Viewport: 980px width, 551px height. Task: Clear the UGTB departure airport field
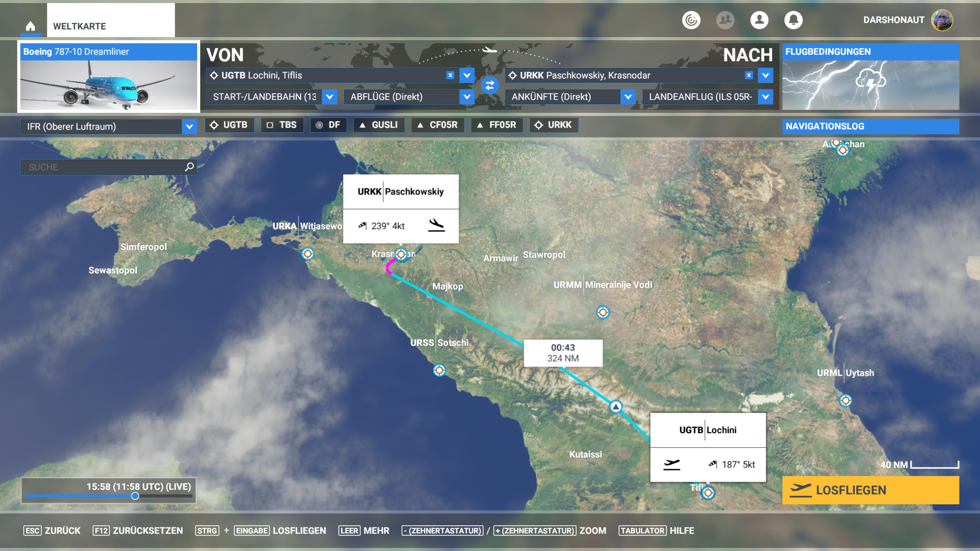pos(450,75)
